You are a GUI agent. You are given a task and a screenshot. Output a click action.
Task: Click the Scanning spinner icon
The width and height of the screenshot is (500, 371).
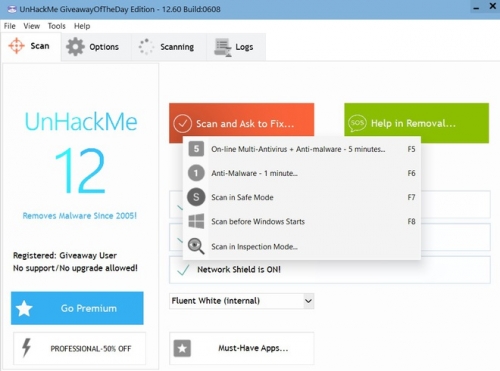pyautogui.click(x=146, y=47)
